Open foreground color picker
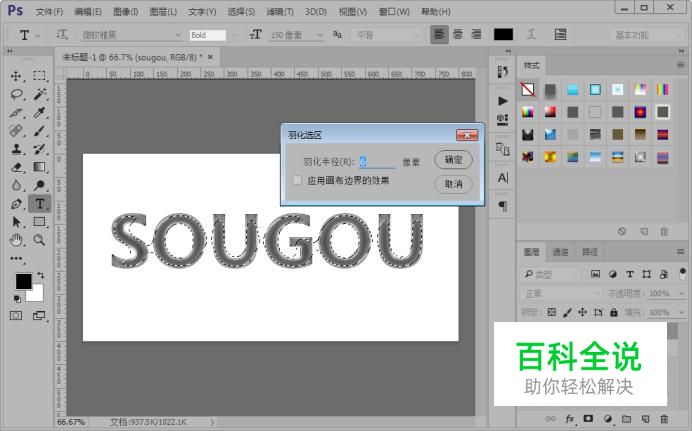692x431 pixels. (x=23, y=281)
